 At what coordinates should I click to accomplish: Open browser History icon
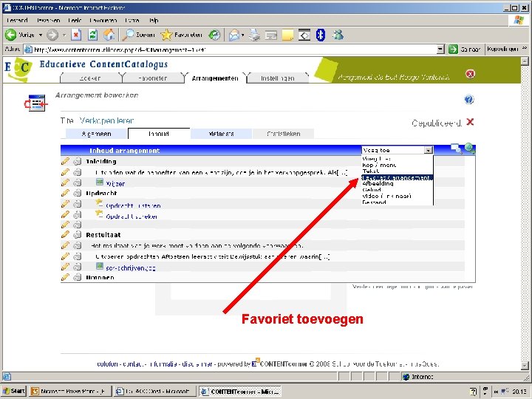click(214, 35)
